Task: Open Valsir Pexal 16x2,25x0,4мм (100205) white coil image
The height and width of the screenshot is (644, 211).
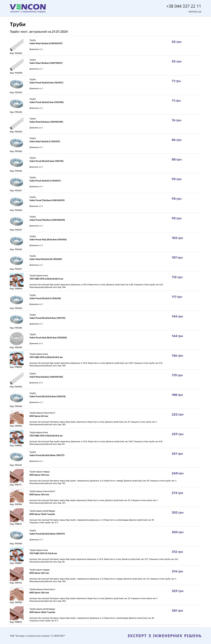Action: (17, 339)
